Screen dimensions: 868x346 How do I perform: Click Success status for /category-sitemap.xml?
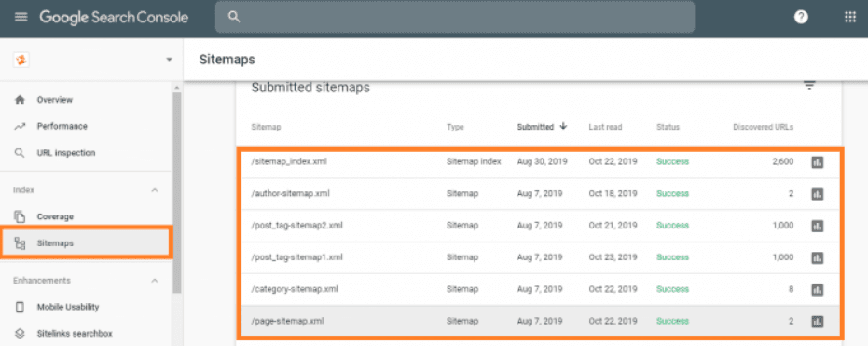click(672, 289)
